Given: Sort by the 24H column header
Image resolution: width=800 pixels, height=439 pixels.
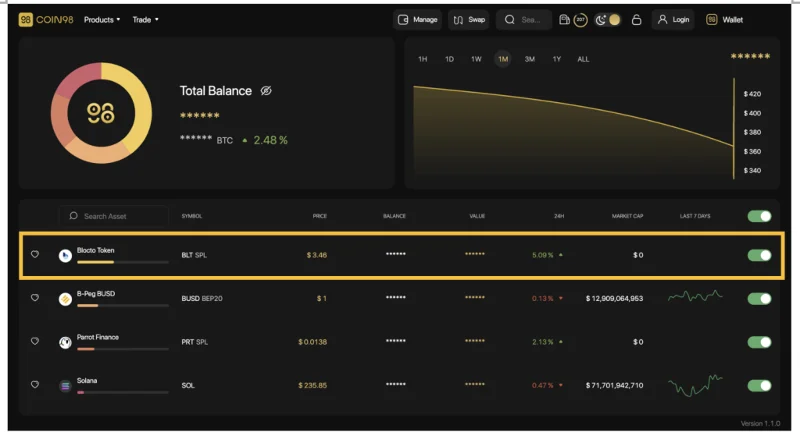Looking at the screenshot, I should 559,216.
